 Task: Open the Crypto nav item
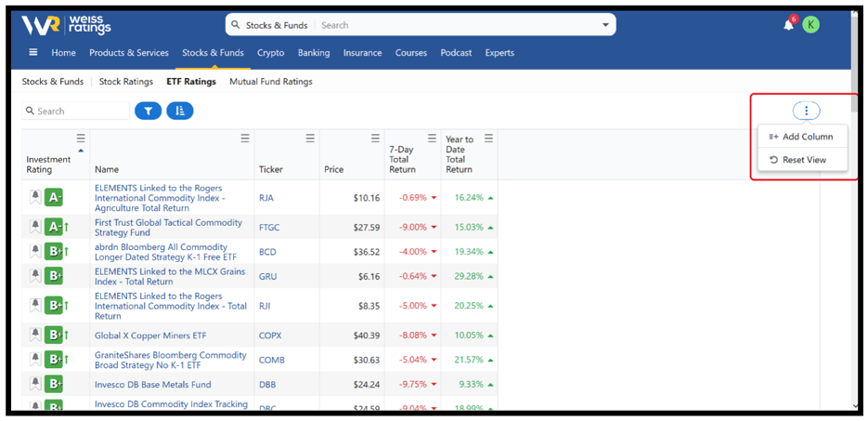pyautogui.click(x=271, y=53)
